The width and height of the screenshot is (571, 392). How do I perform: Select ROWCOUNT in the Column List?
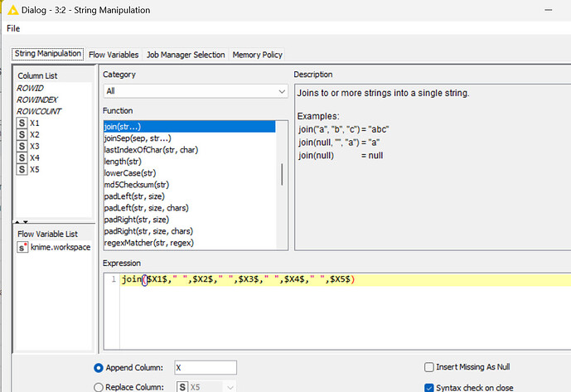pyautogui.click(x=39, y=112)
